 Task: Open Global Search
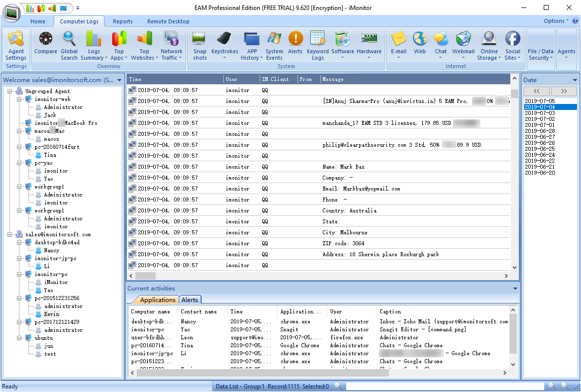(x=69, y=46)
